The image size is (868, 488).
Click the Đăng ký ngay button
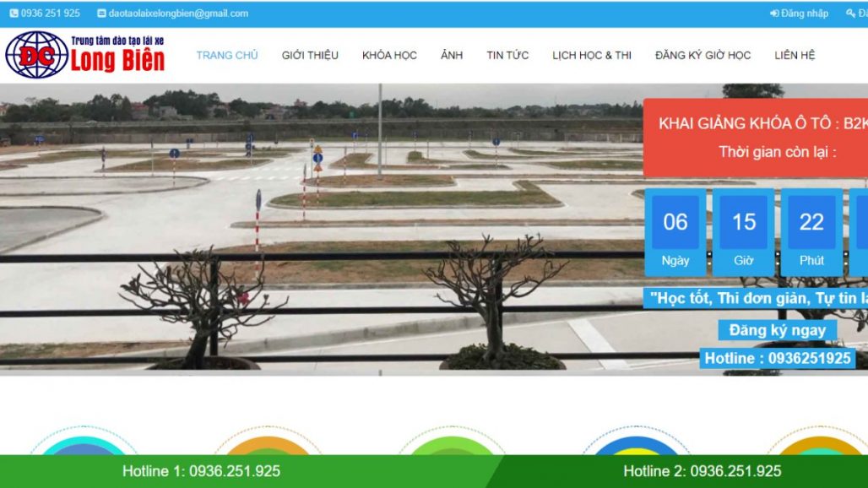pyautogui.click(x=777, y=330)
